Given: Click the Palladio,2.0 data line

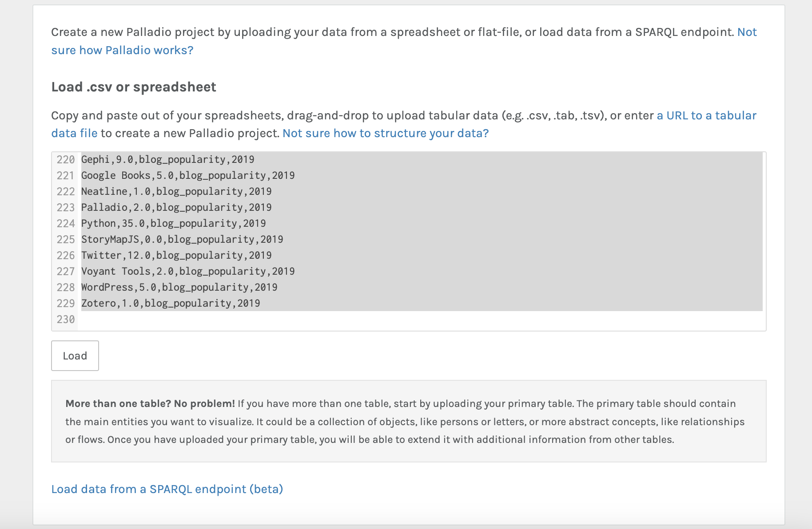Looking at the screenshot, I should click(x=176, y=208).
